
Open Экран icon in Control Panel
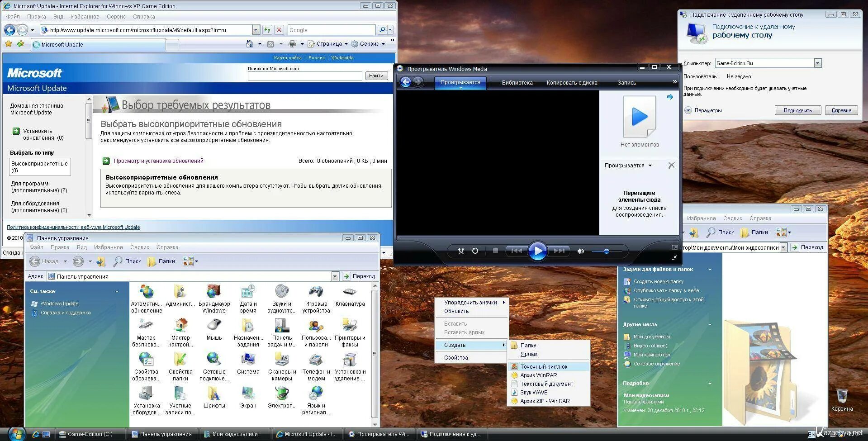coord(248,397)
